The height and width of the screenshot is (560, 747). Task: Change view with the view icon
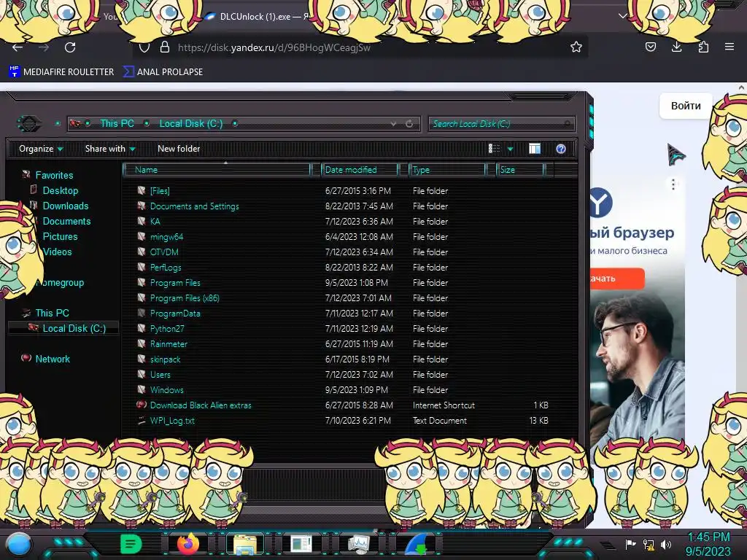coord(494,149)
